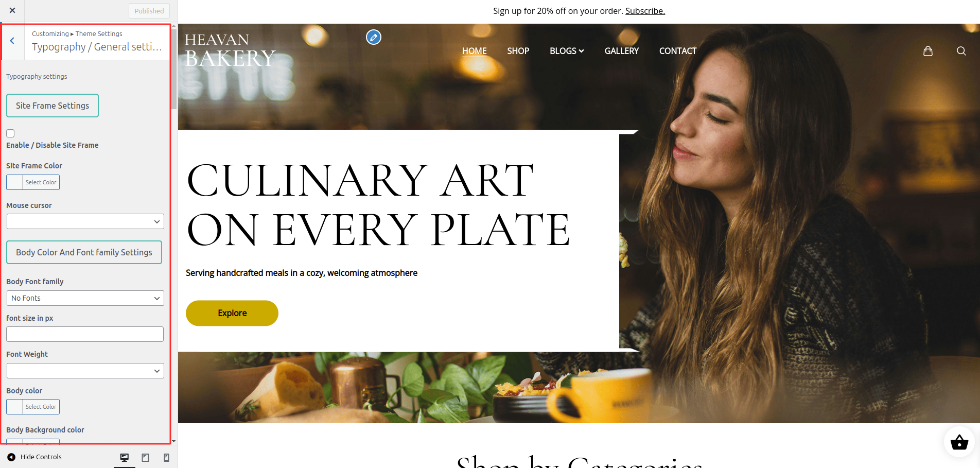The height and width of the screenshot is (468, 980).
Task: Open the Mouse cursor dropdown
Action: [x=85, y=221]
